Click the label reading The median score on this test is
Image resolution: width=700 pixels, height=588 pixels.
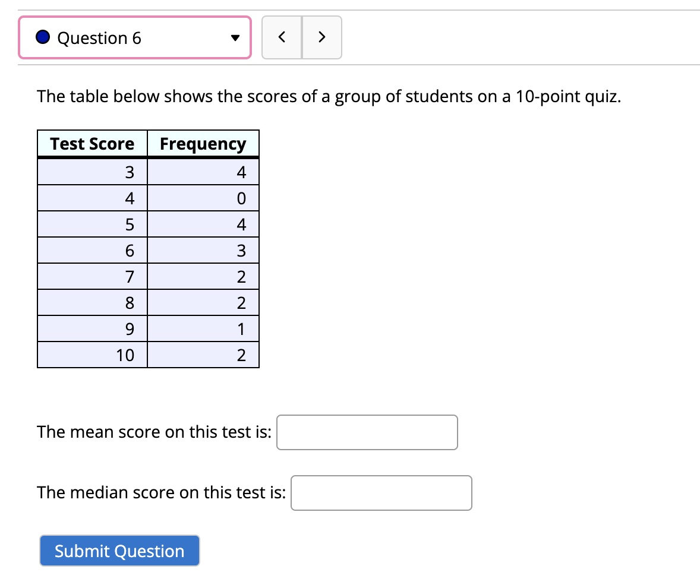click(160, 493)
